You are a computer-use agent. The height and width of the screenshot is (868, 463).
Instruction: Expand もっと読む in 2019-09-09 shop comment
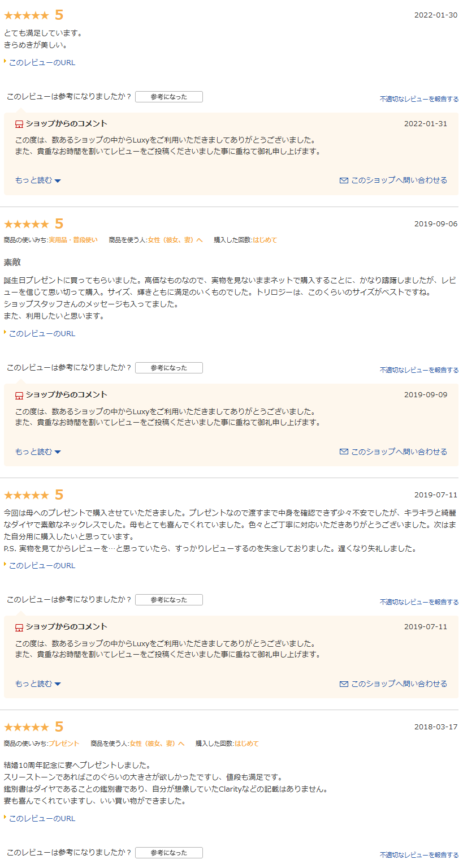tap(38, 452)
